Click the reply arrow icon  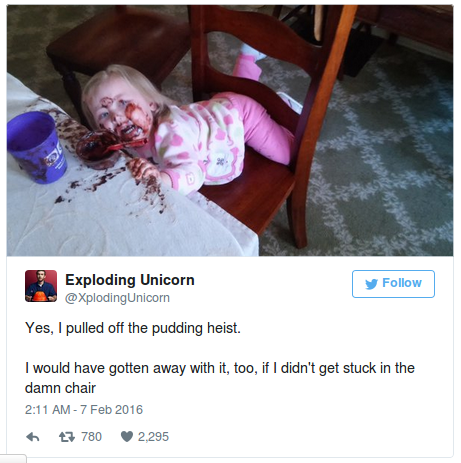pos(33,437)
